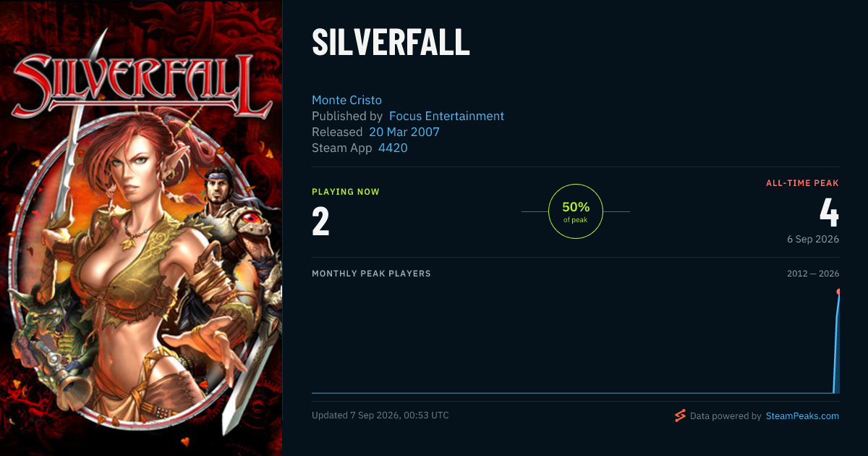Click the SILVERFALL title heading
The height and width of the screenshot is (456, 868).
coord(391,43)
